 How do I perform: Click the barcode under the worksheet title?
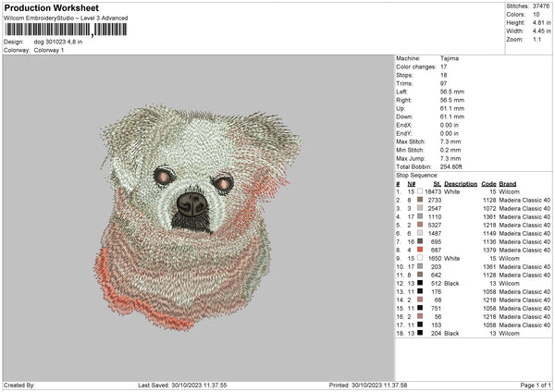66,30
